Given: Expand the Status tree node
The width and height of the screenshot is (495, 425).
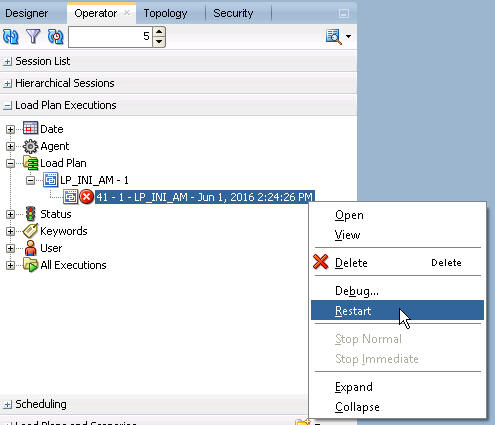Looking at the screenshot, I should pyautogui.click(x=10, y=214).
